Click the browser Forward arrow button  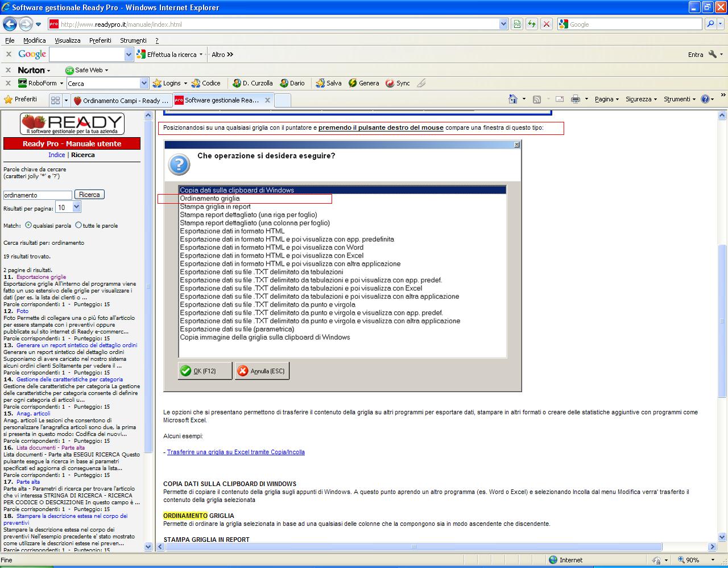click(x=26, y=24)
